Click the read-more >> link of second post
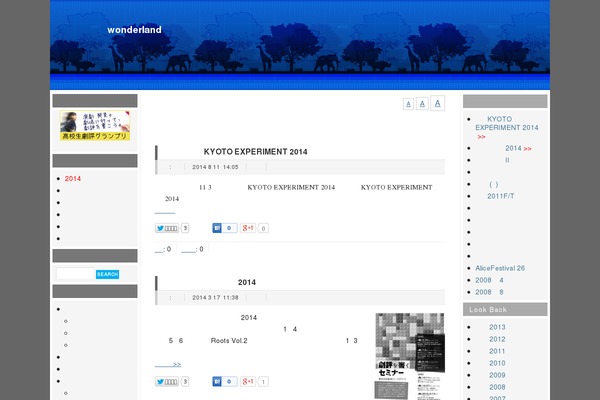 tap(168, 364)
